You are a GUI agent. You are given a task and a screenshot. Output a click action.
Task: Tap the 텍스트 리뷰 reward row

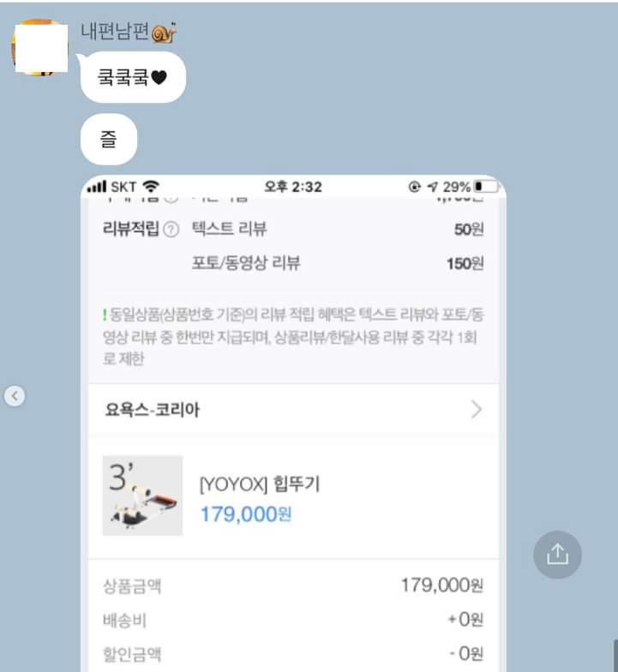point(338,230)
